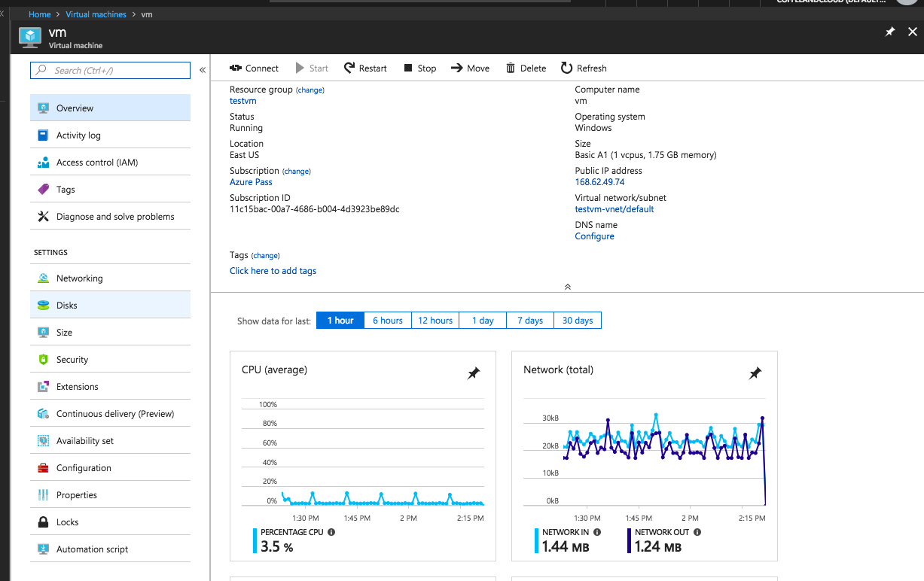Collapse the essentials info panel

[x=567, y=286]
